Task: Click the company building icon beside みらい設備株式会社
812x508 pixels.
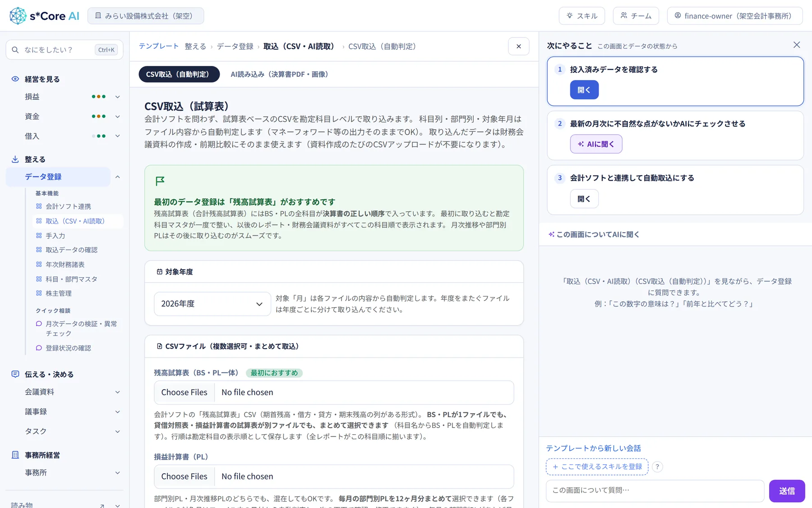Action: (98, 16)
